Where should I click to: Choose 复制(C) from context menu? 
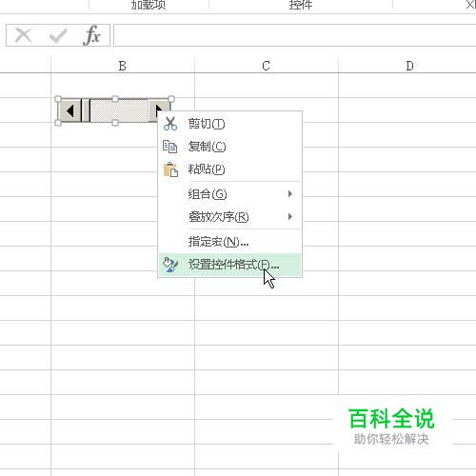pyautogui.click(x=230, y=147)
